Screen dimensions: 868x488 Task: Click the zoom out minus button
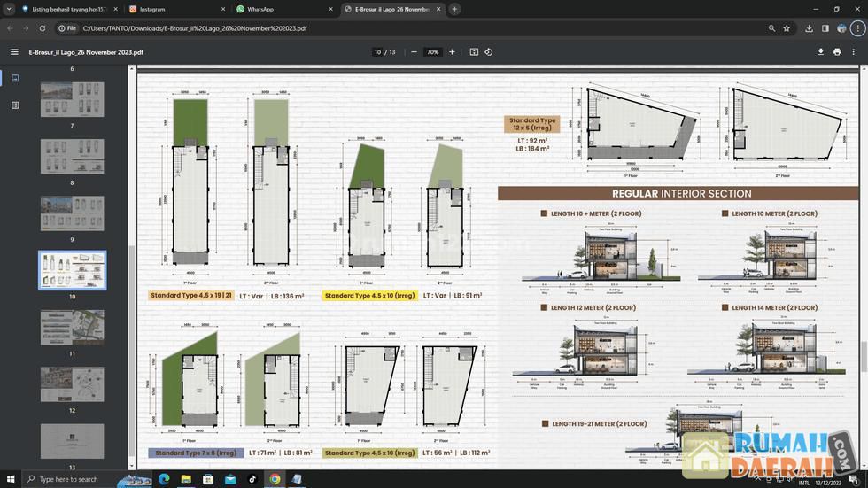[x=414, y=52]
